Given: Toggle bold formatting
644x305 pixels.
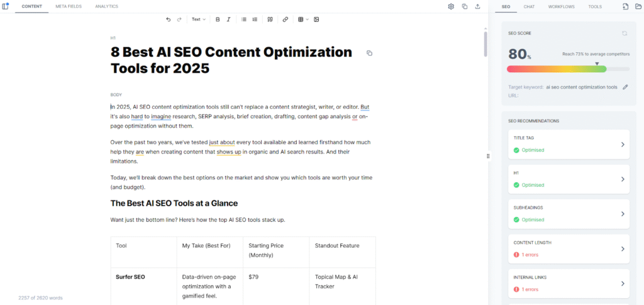Looking at the screenshot, I should click(218, 19).
